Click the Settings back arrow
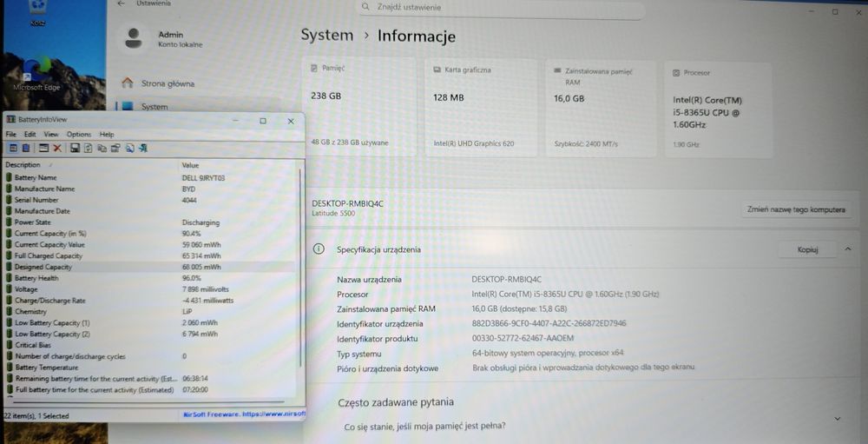Screen dimensions: 868x444 tap(122, 3)
